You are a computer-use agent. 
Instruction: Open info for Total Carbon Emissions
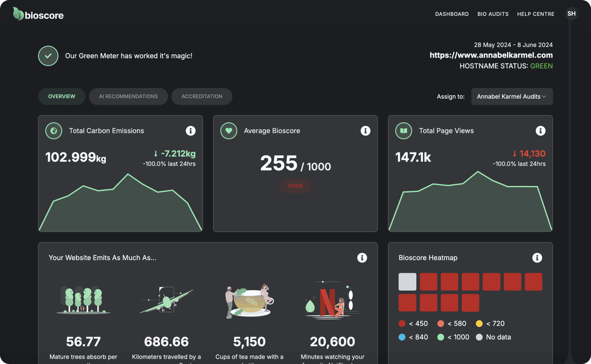click(x=190, y=131)
